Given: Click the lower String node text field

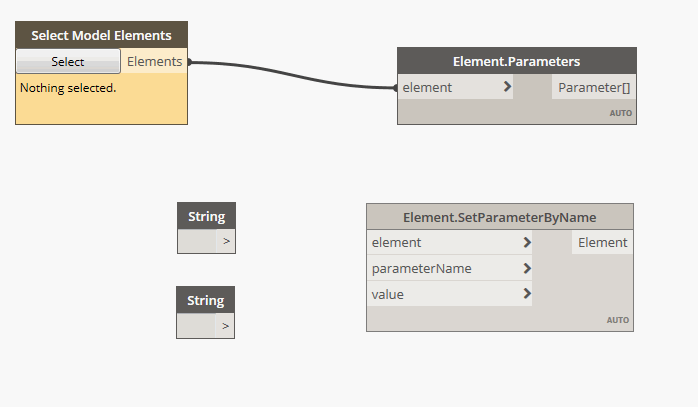Looking at the screenshot, I should tap(195, 325).
